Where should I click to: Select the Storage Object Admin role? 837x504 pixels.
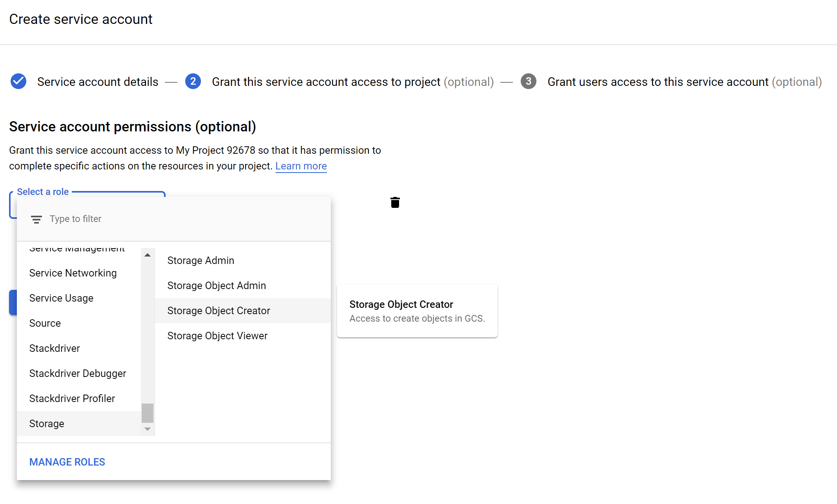pos(216,286)
